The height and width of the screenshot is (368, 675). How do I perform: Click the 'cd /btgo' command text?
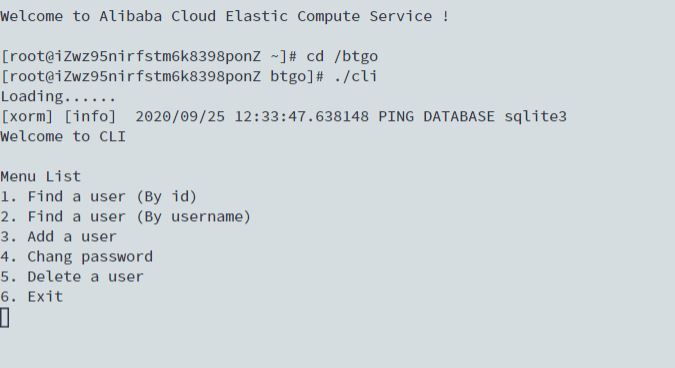click(x=342, y=56)
